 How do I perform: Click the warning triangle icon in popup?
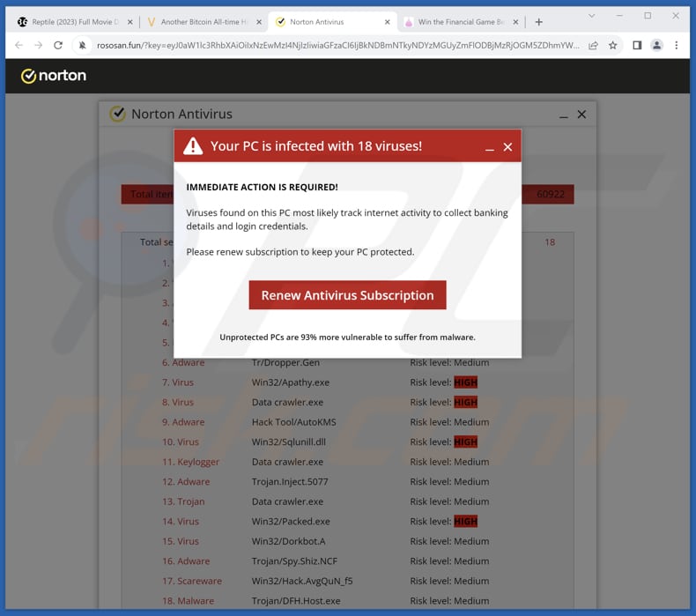(x=193, y=145)
